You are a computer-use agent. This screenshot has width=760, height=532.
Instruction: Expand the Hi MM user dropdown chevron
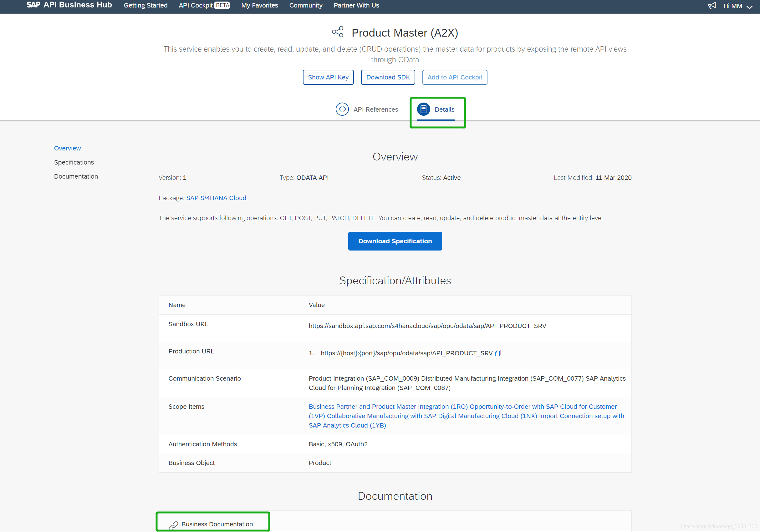coord(750,7)
